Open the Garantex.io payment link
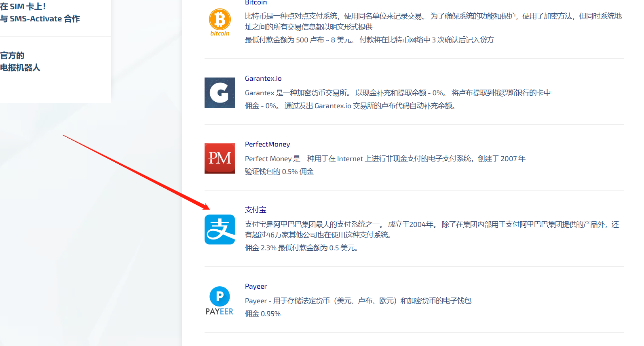The height and width of the screenshot is (346, 644). tap(263, 78)
